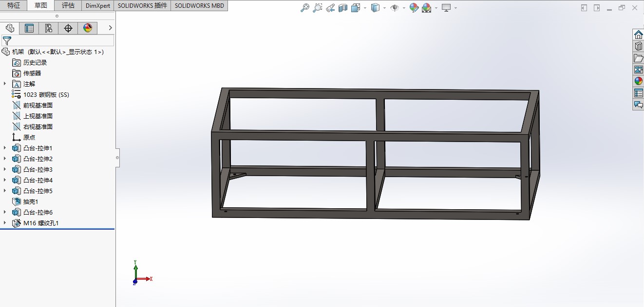This screenshot has height=307, width=644.
Task: Open the Hide/Show Items dropdown arrow
Action: click(x=404, y=8)
